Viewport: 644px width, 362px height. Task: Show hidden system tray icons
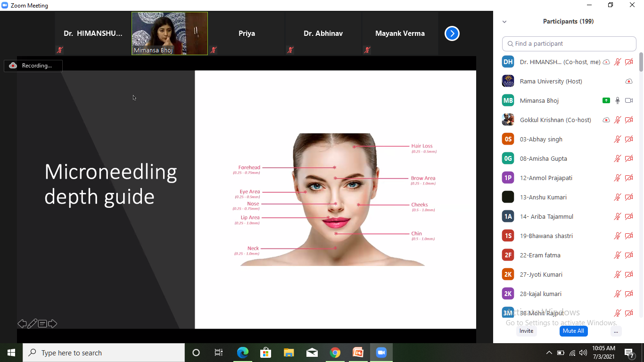point(549,353)
